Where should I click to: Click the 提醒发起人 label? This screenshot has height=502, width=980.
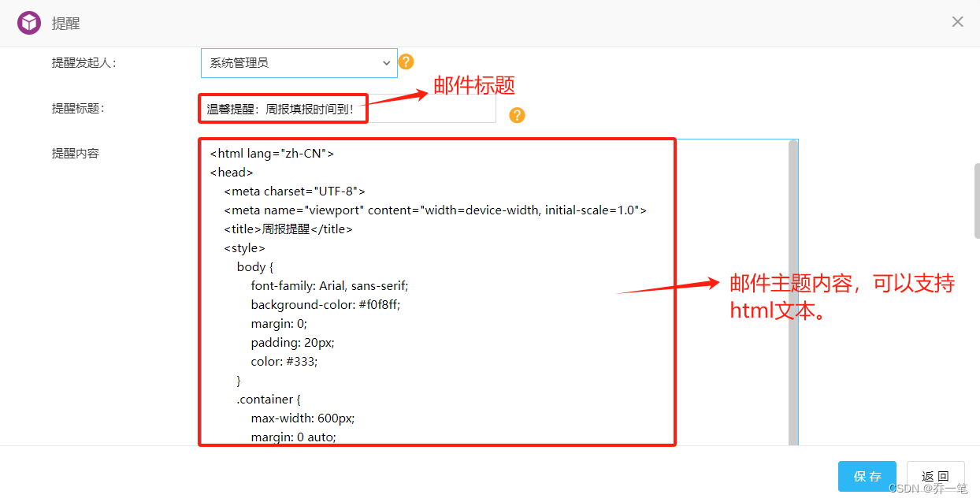84,63
